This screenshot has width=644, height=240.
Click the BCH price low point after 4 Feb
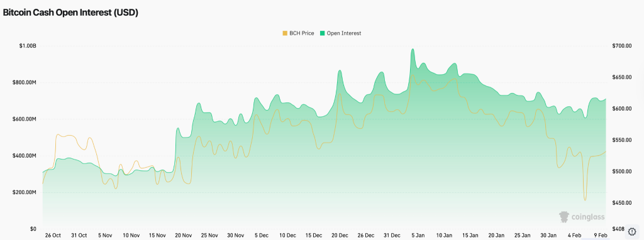(585, 200)
